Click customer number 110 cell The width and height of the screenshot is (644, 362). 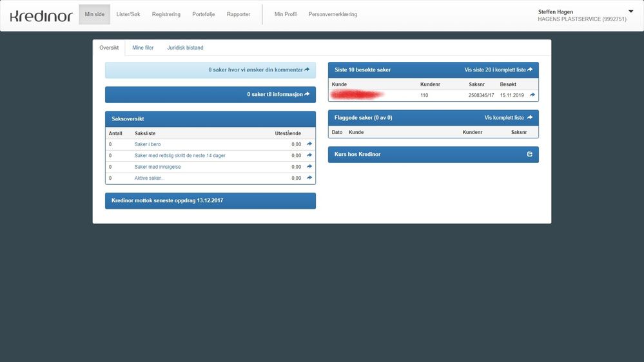point(424,95)
